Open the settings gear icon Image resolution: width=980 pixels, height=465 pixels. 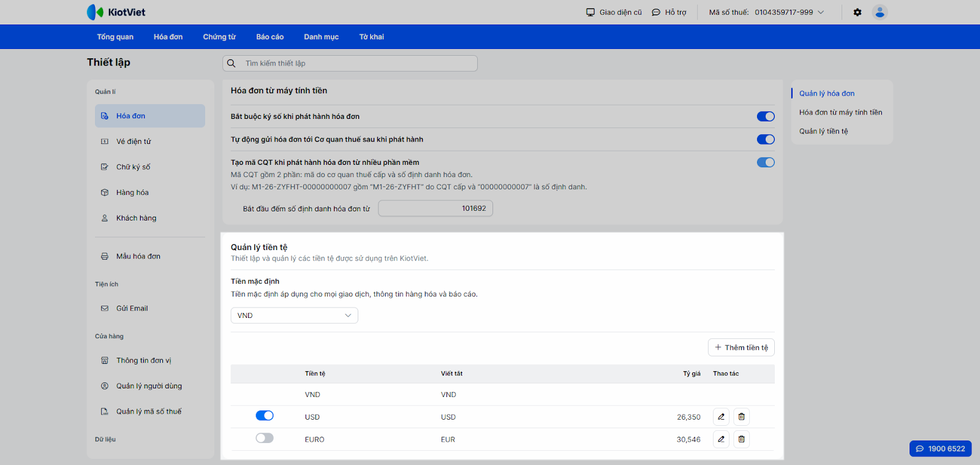point(858,12)
